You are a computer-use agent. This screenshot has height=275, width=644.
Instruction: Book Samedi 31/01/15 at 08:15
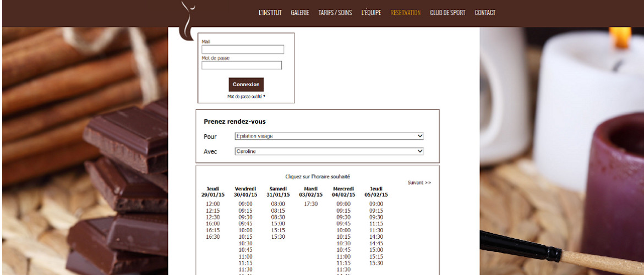point(278,211)
